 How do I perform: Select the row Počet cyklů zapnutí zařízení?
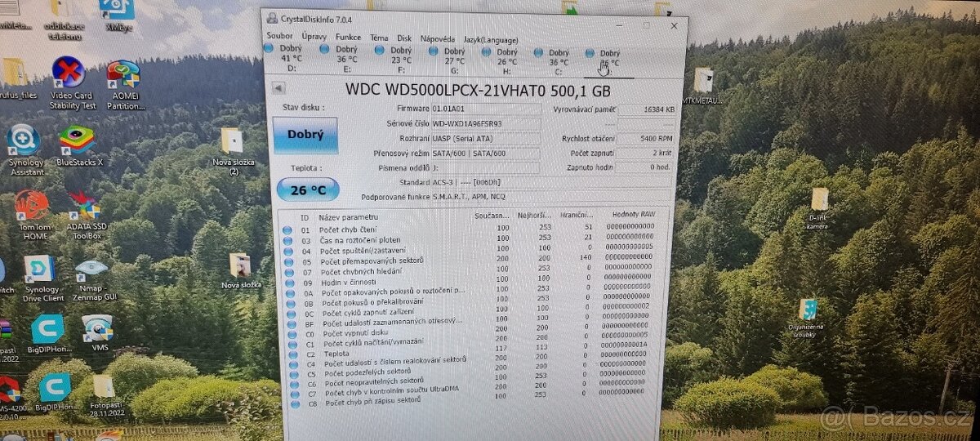pyautogui.click(x=470, y=312)
